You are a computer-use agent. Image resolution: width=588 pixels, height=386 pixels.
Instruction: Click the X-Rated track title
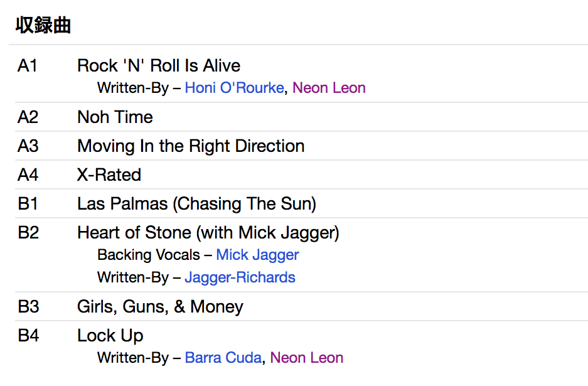[109, 175]
